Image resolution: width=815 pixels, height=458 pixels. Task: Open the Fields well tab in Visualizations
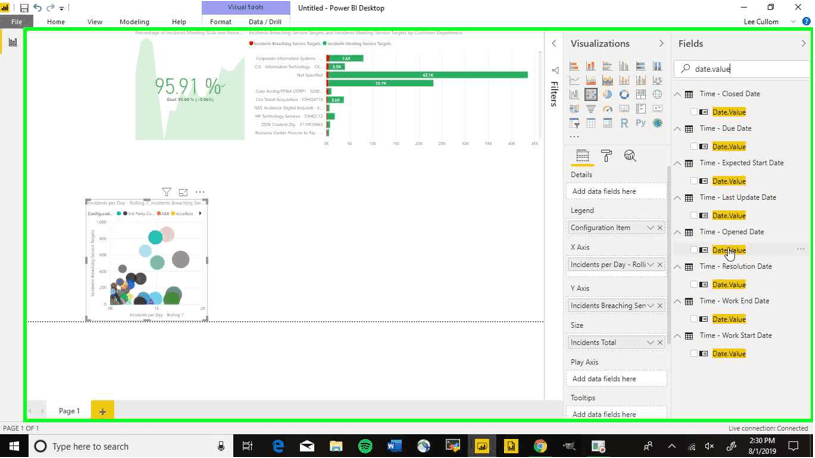tap(582, 155)
